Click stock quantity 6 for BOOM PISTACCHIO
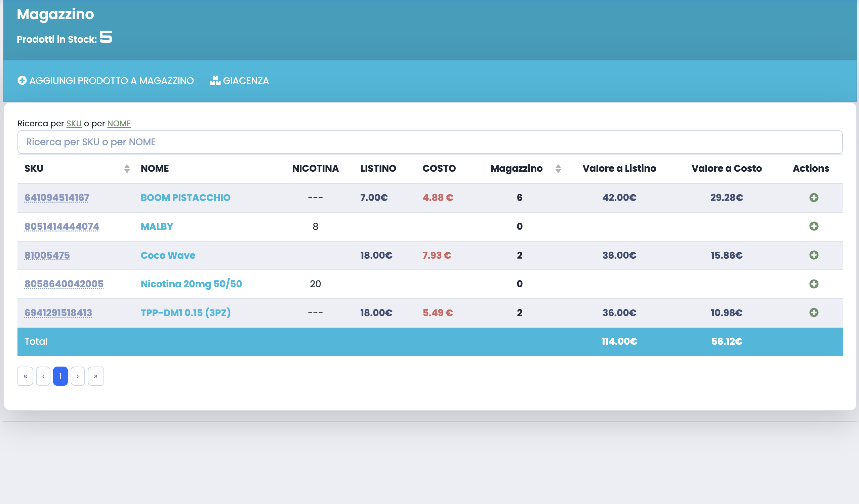 pyautogui.click(x=520, y=198)
